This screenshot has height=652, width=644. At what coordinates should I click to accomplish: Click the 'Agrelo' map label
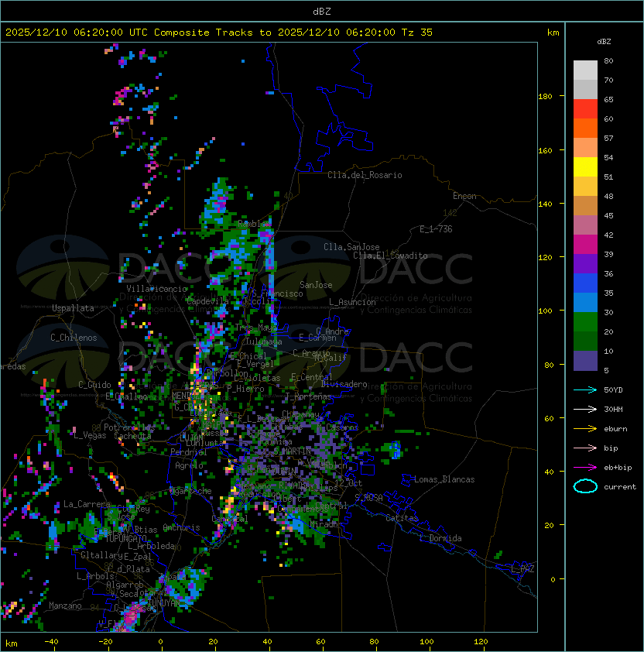[189, 465]
